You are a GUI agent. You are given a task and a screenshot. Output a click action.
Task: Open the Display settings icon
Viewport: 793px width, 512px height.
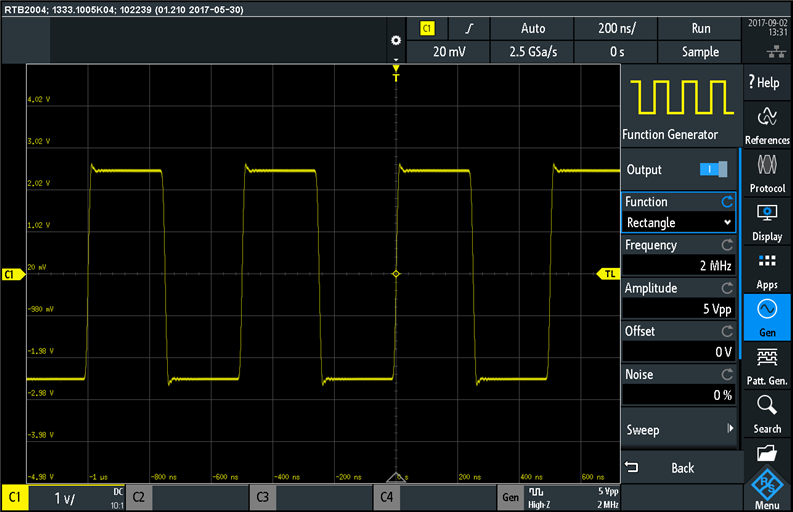(x=767, y=221)
